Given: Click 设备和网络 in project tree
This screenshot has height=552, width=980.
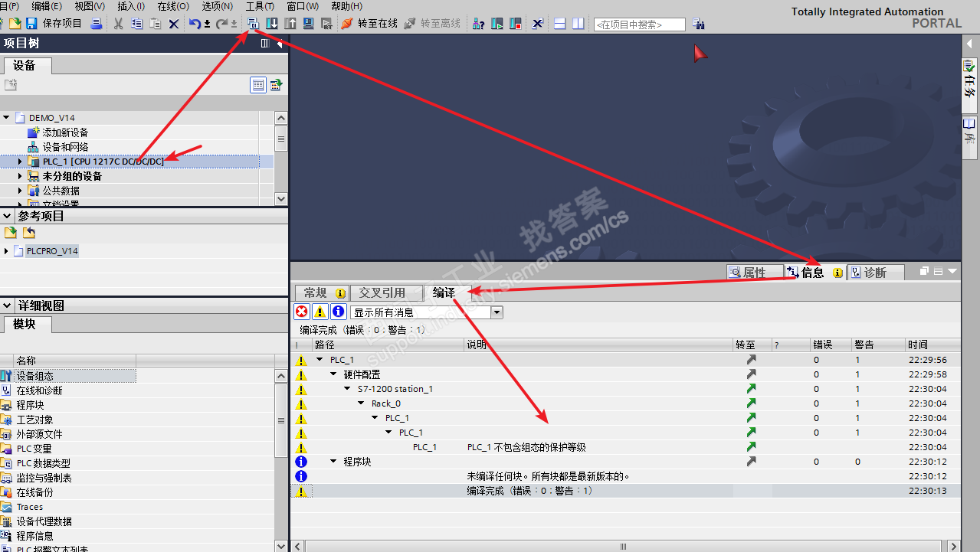Looking at the screenshot, I should click(65, 147).
